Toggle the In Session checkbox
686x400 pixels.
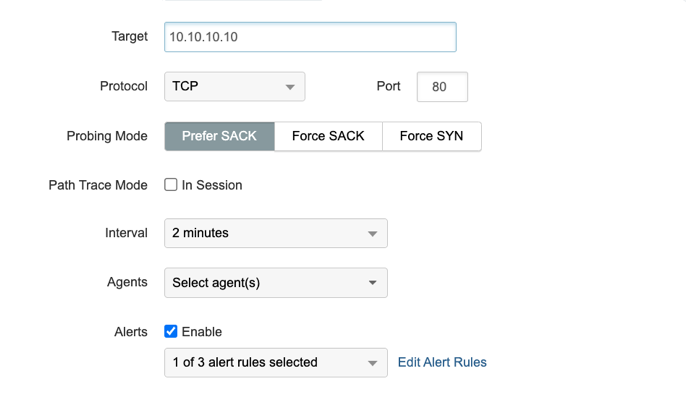click(171, 185)
